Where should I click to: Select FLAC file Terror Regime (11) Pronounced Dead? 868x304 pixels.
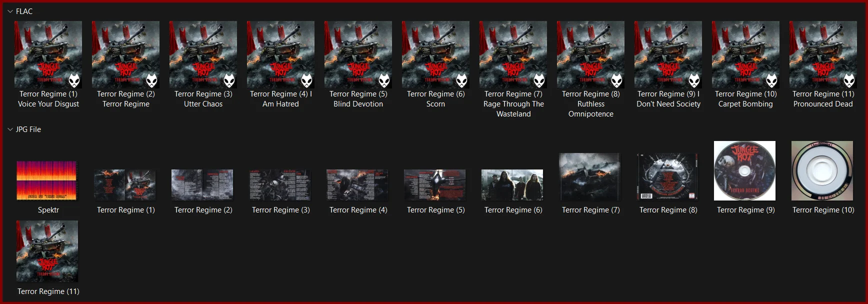(x=823, y=54)
